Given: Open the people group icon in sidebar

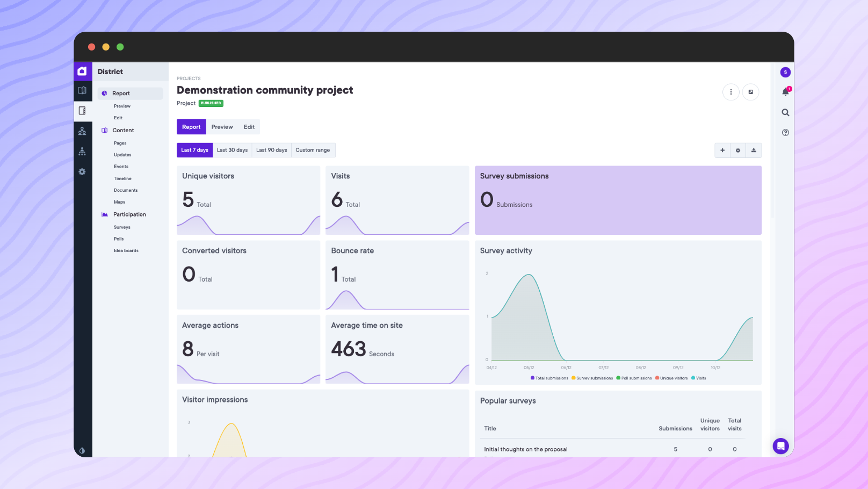Looking at the screenshot, I should pyautogui.click(x=82, y=131).
